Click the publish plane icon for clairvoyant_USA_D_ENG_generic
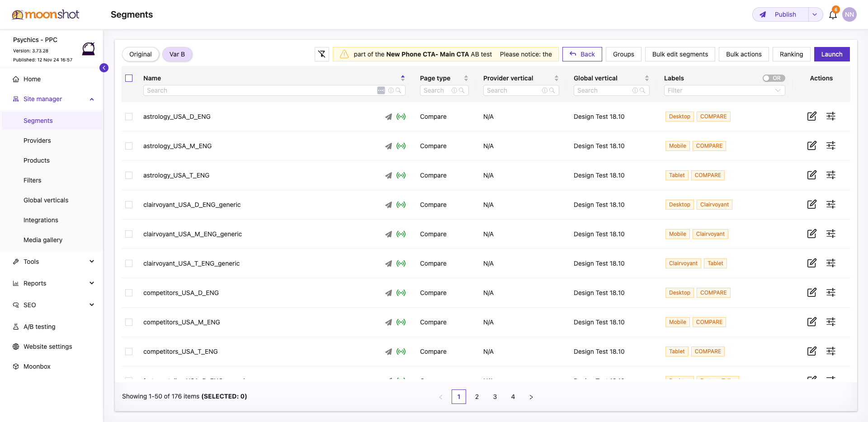Viewport: 868px width, 422px height. (388, 205)
